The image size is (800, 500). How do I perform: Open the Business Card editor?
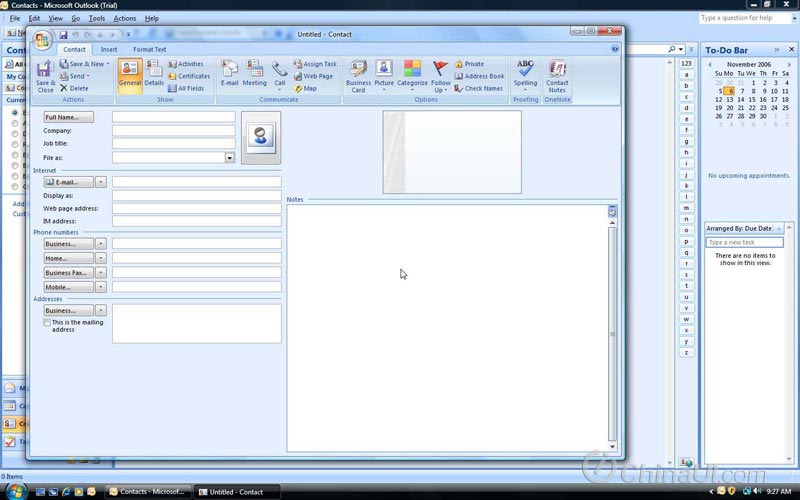358,71
